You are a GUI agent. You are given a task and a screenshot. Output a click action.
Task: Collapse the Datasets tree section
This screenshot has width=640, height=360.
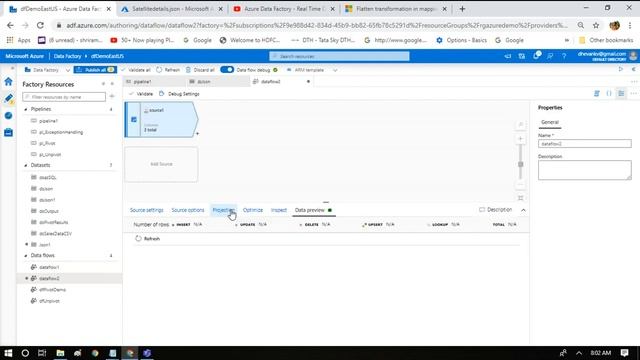pos(26,165)
